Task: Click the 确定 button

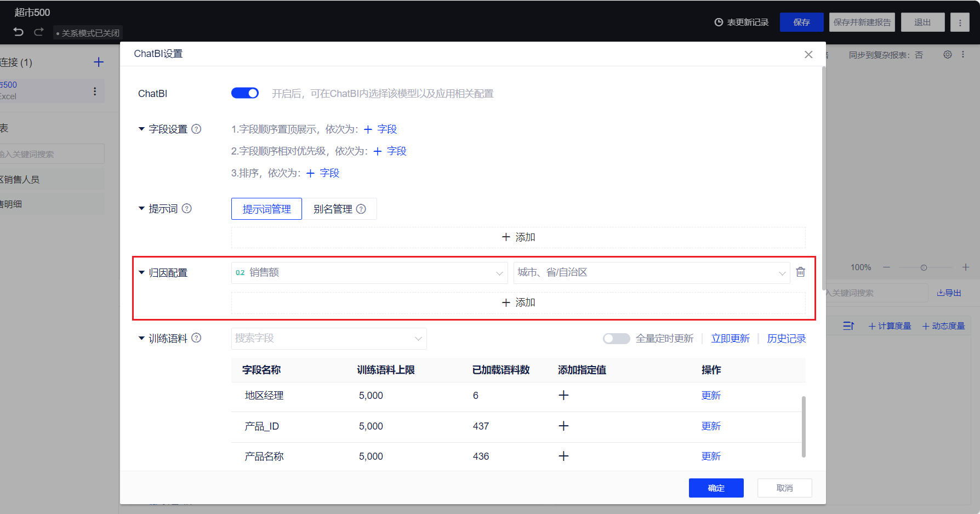Action: tap(716, 488)
